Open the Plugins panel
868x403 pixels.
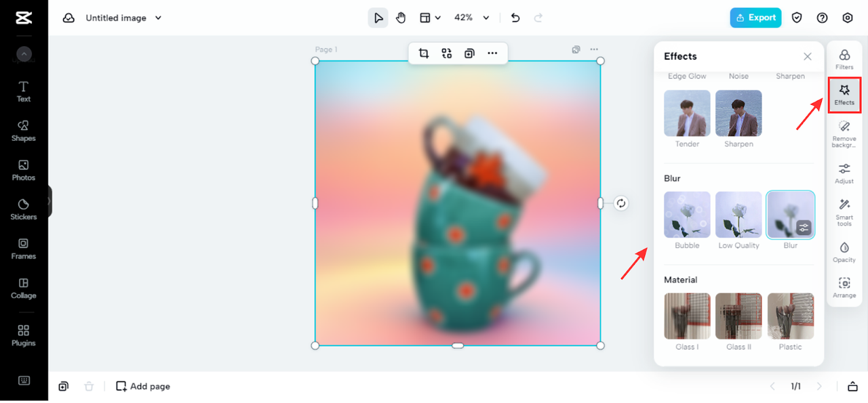tap(24, 335)
